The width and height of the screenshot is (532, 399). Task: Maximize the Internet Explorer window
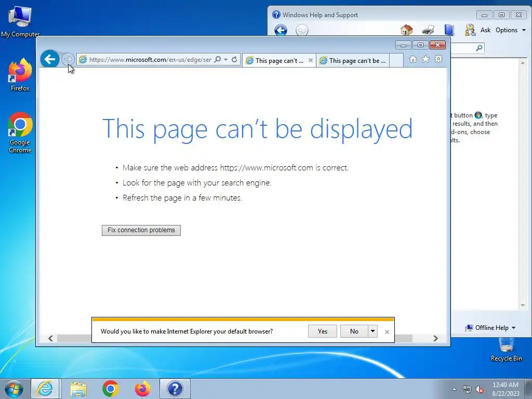[420, 45]
